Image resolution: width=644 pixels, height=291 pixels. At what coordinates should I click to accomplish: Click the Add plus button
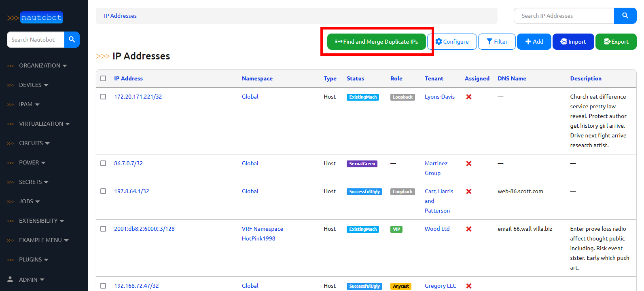coord(534,42)
